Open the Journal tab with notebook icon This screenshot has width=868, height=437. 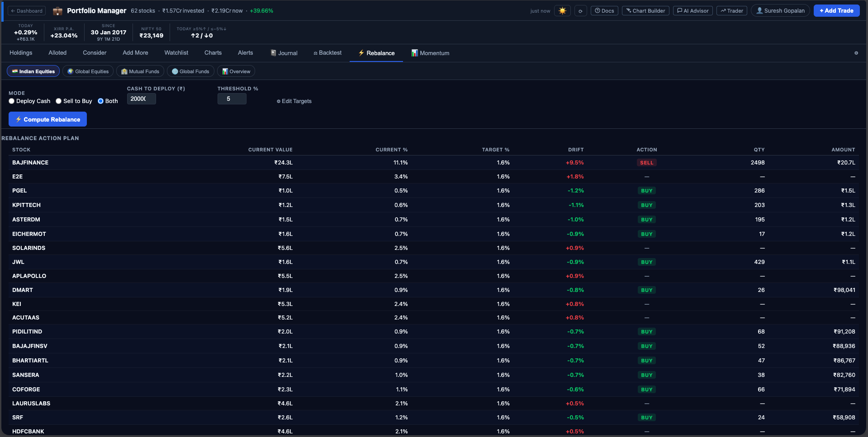(x=284, y=53)
